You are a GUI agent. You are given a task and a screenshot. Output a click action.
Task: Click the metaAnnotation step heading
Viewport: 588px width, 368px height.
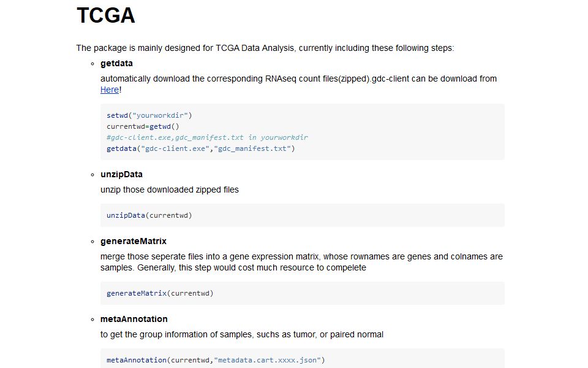(134, 319)
